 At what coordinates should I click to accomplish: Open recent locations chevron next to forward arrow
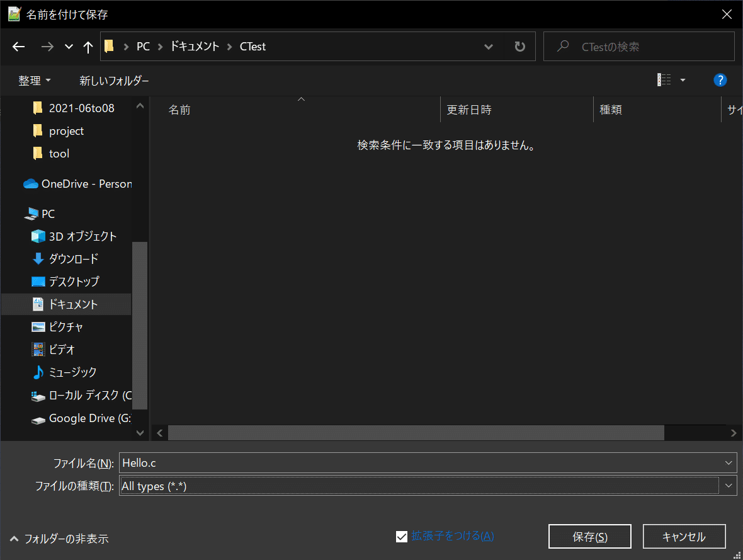tap(69, 47)
